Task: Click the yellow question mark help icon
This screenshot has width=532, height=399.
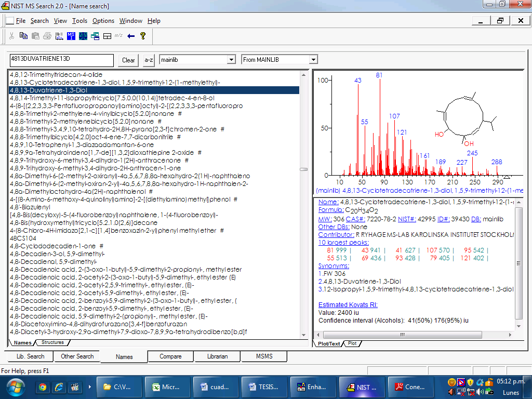Action: [x=143, y=36]
